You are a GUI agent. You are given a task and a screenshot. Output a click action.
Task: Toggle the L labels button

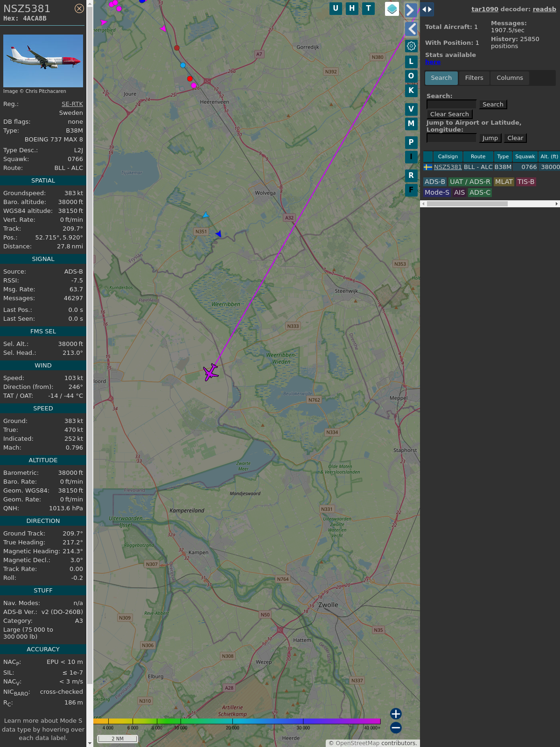411,62
